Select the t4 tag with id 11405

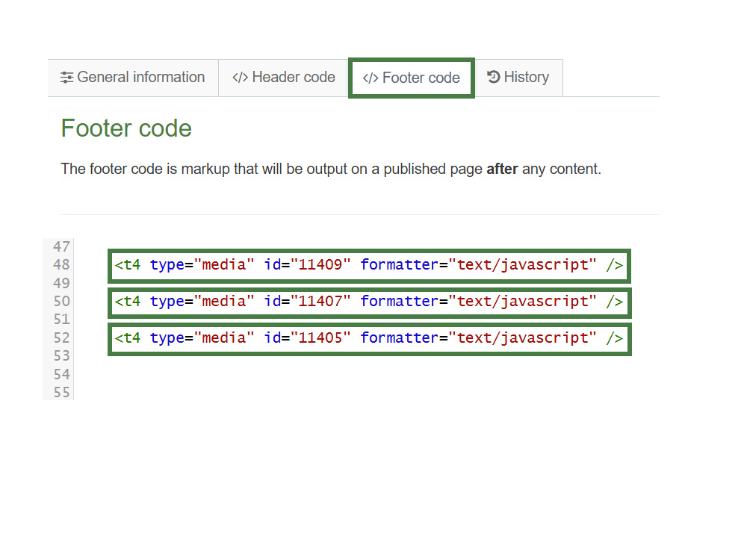pos(369,338)
